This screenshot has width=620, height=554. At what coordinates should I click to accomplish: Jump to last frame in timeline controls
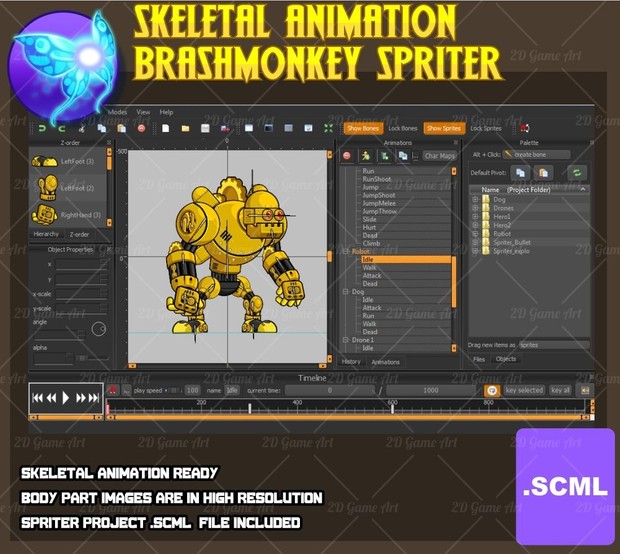point(94,398)
